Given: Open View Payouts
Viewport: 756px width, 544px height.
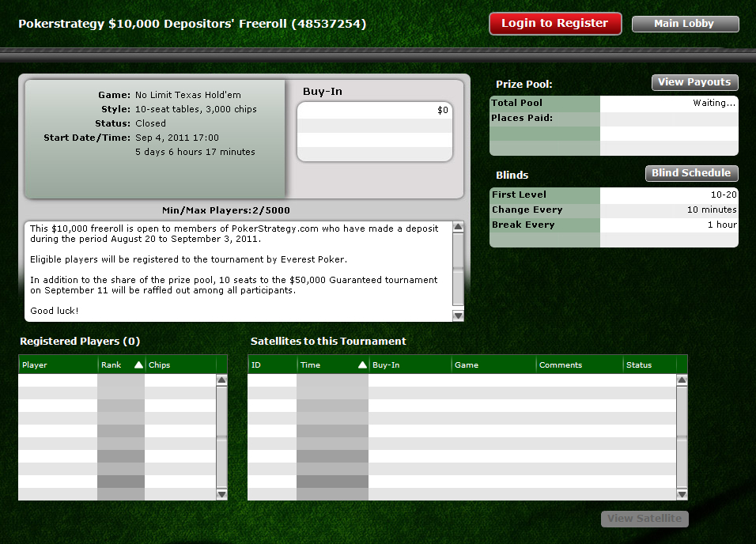Looking at the screenshot, I should [695, 82].
